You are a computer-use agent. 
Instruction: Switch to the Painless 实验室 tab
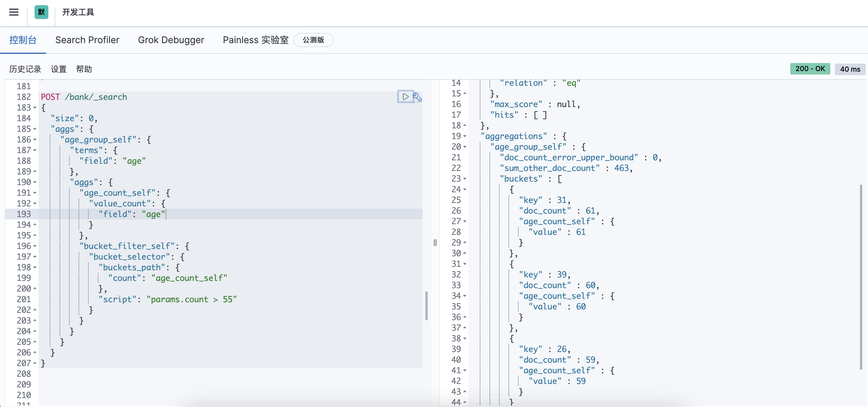click(255, 40)
